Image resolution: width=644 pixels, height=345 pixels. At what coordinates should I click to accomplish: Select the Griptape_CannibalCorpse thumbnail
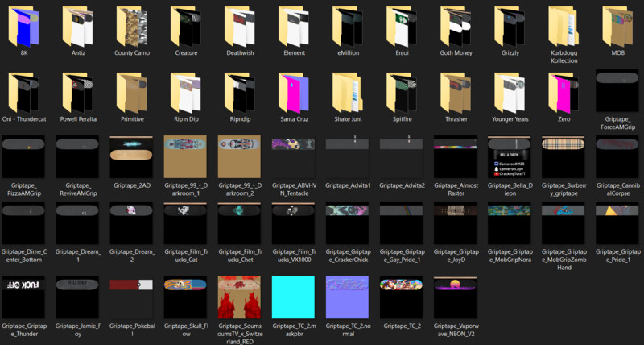617,157
